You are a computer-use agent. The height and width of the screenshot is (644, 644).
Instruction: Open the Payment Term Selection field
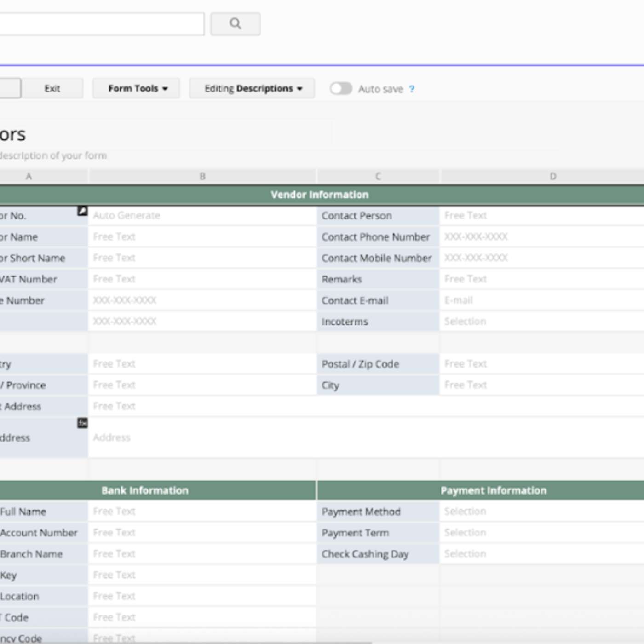(542, 532)
